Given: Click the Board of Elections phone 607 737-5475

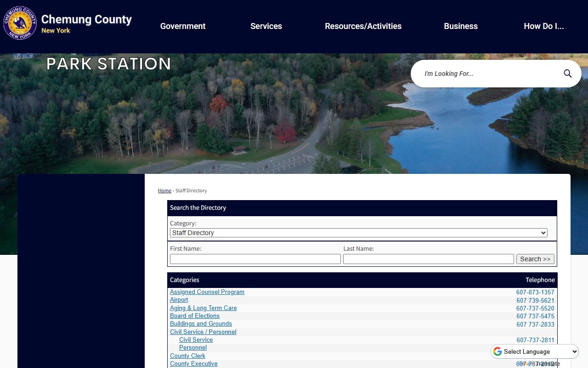Looking at the screenshot, I should tap(535, 316).
